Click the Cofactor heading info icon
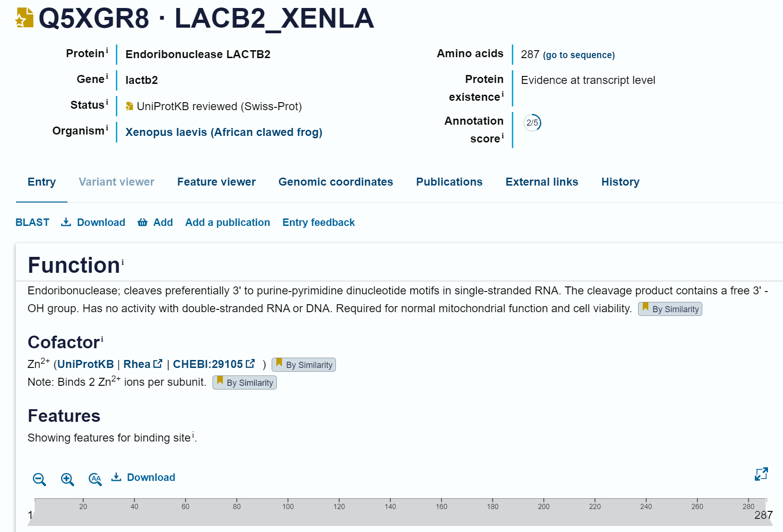Screen dimensions: 783x532 coord(102,339)
